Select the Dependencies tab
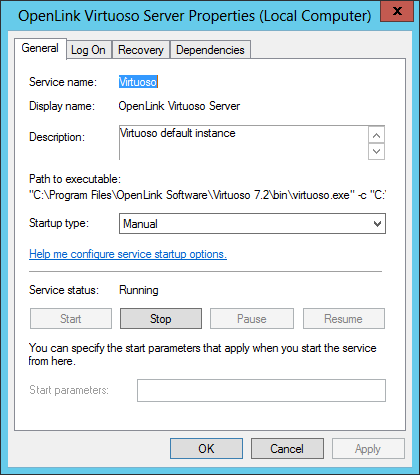Image resolution: width=420 pixels, height=475 pixels. click(x=210, y=50)
